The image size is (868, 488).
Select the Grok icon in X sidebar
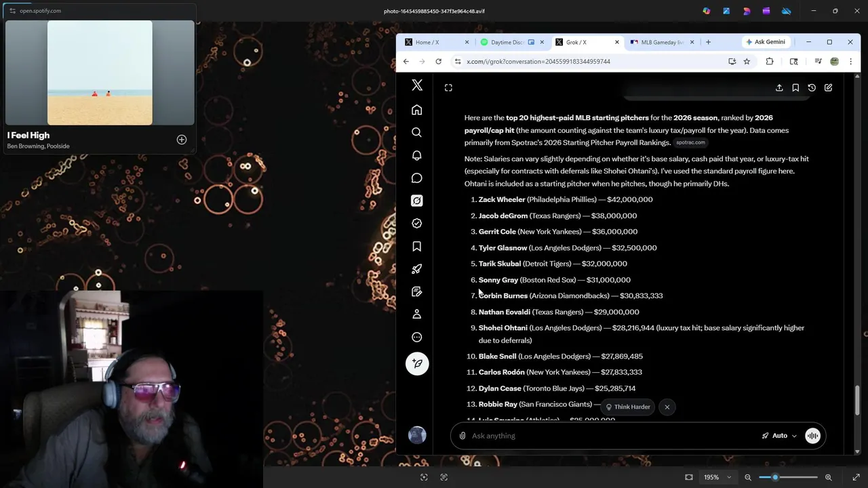[x=417, y=201]
